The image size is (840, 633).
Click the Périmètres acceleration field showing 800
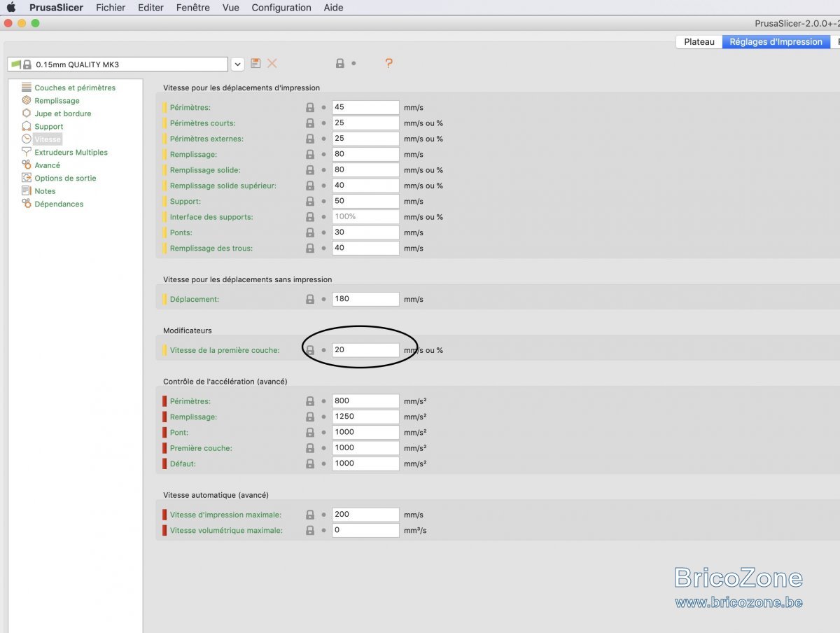pyautogui.click(x=365, y=401)
